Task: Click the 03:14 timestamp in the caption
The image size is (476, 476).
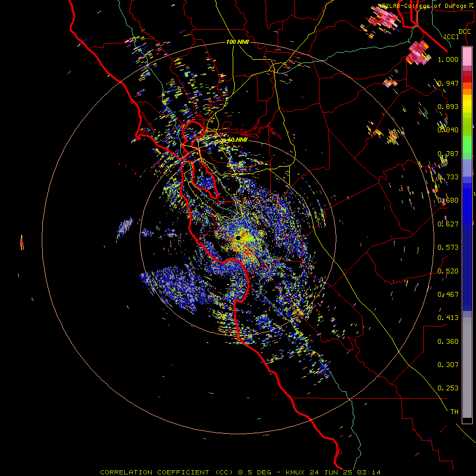Action: pos(369,472)
